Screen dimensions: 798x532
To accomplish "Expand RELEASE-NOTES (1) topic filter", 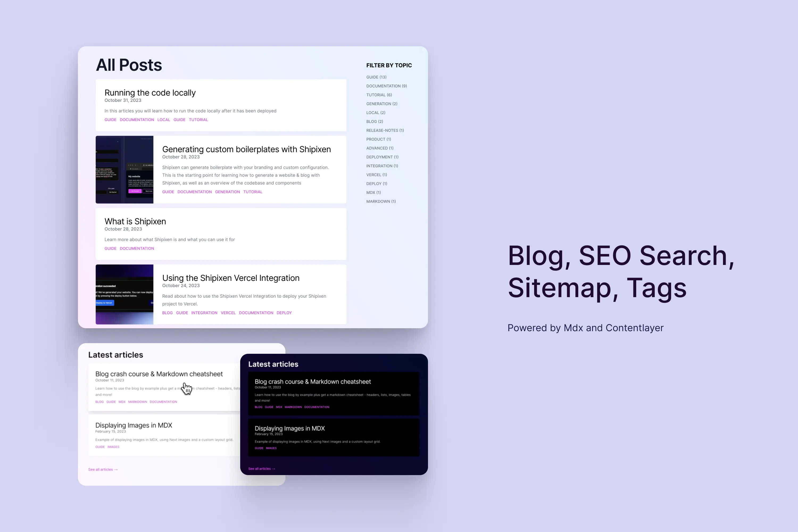I will pyautogui.click(x=385, y=130).
